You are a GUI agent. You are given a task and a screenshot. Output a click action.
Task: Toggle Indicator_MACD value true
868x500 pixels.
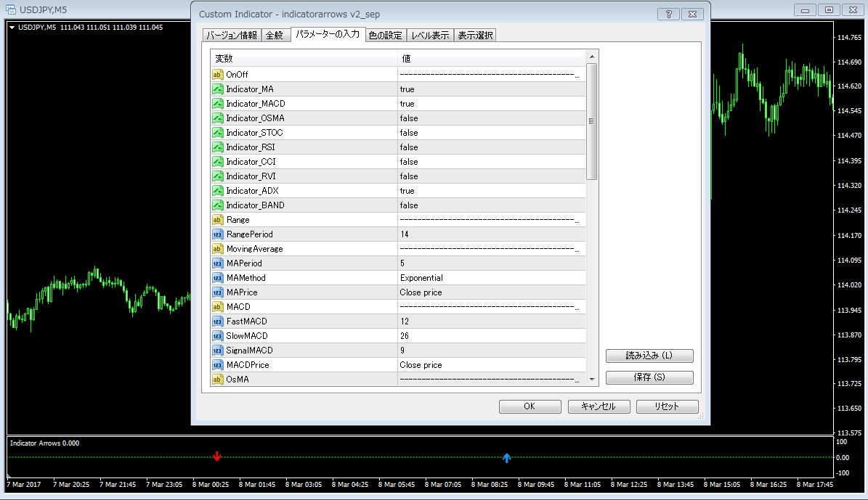click(492, 104)
